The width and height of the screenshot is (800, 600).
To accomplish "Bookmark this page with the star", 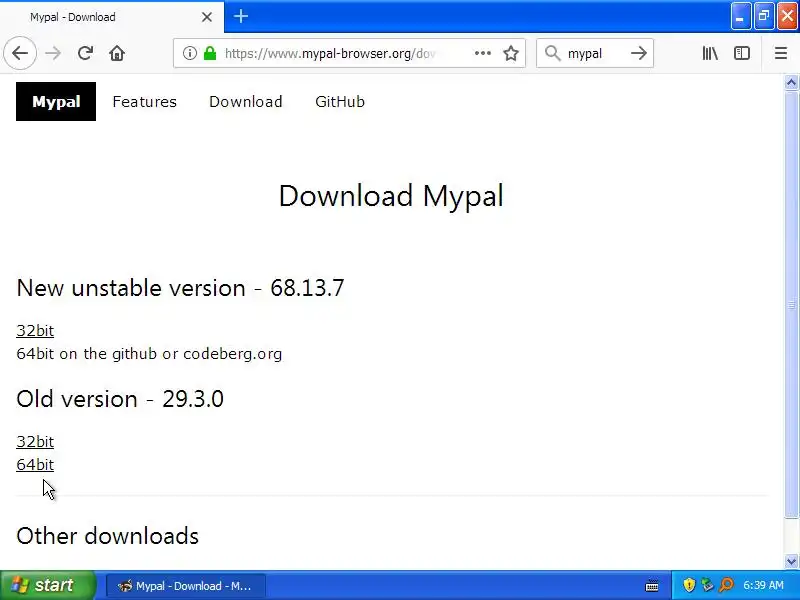I will (511, 53).
